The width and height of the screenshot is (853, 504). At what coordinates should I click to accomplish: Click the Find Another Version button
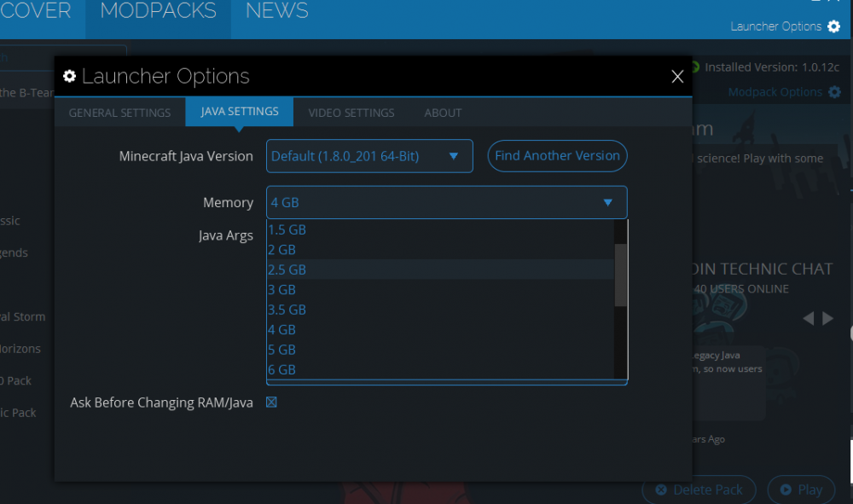pyautogui.click(x=558, y=156)
